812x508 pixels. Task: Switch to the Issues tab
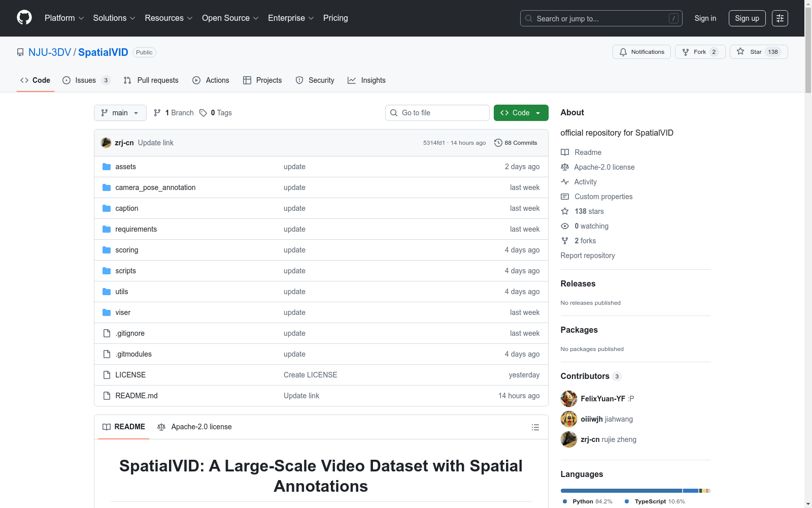pos(86,80)
